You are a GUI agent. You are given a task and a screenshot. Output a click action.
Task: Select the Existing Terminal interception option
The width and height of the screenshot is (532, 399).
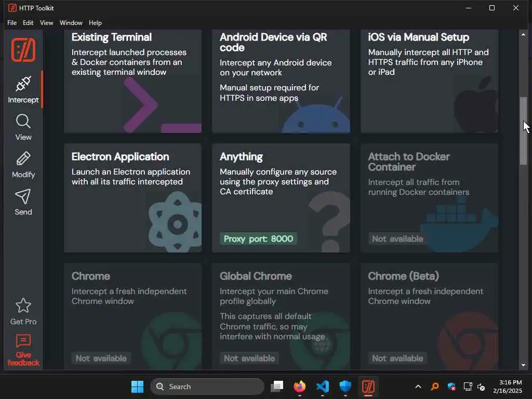(132, 82)
